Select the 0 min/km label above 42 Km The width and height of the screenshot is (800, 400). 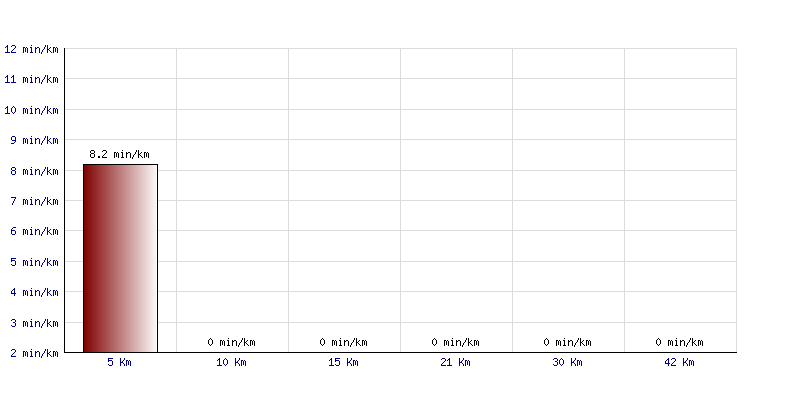click(679, 342)
